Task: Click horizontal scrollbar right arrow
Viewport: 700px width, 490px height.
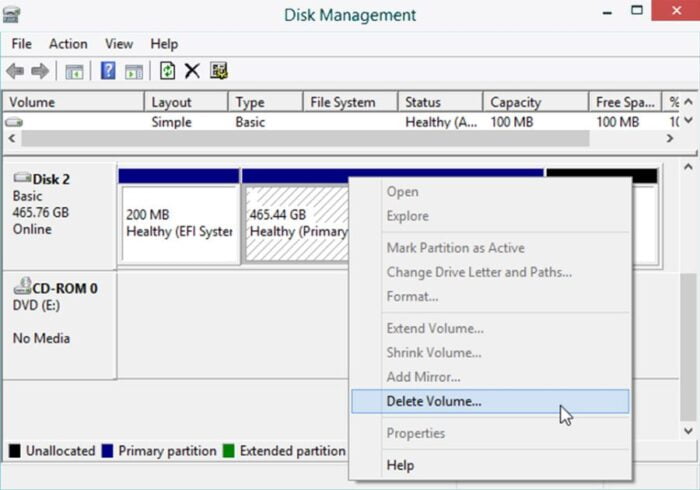Action: pyautogui.click(x=670, y=138)
